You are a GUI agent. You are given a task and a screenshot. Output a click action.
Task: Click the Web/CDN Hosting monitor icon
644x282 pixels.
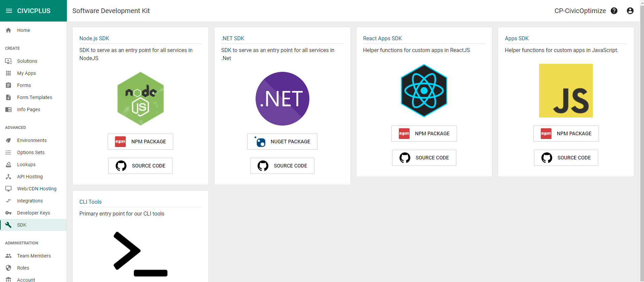8,189
